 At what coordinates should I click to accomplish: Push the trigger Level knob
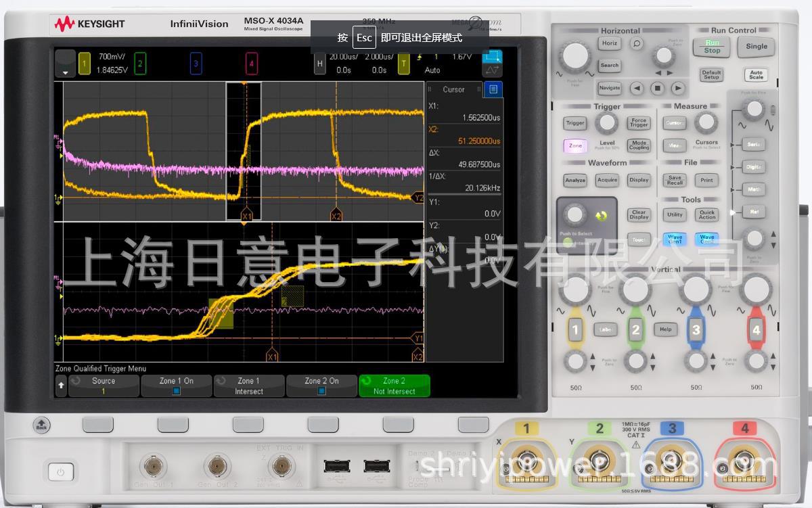coord(607,122)
